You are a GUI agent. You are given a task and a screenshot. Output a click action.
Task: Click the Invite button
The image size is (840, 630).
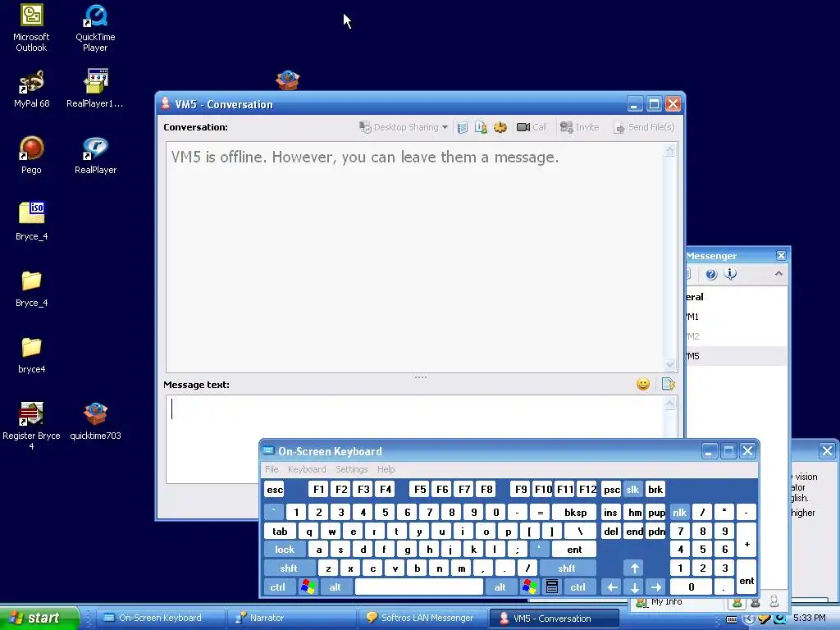[x=580, y=127]
